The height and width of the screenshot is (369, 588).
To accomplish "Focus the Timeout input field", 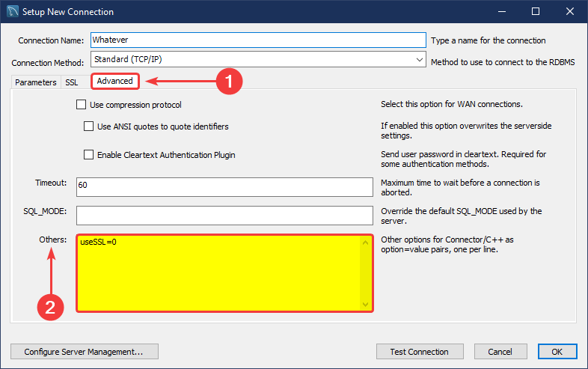I will tap(224, 186).
